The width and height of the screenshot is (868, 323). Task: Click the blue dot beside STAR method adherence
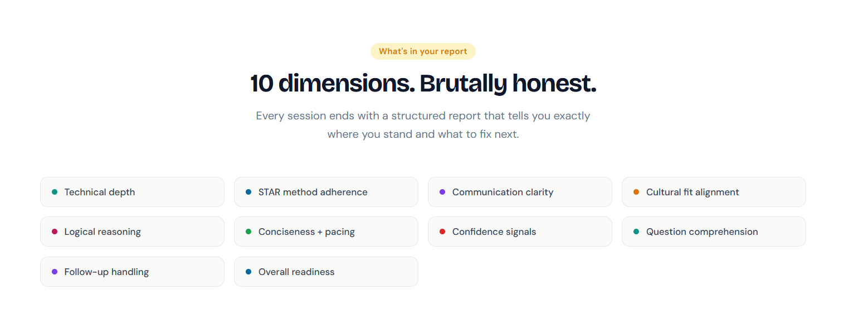[x=248, y=192]
